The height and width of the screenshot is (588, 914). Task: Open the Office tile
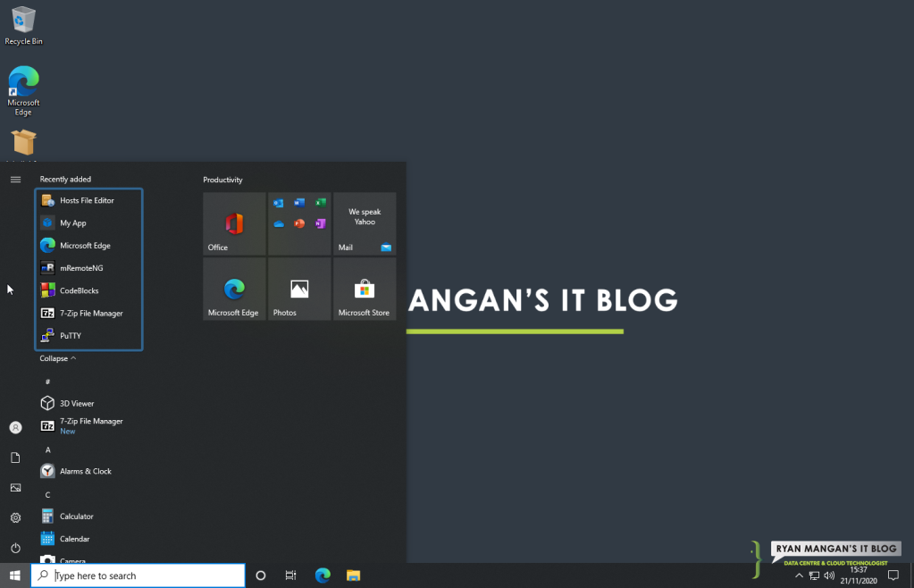point(234,223)
